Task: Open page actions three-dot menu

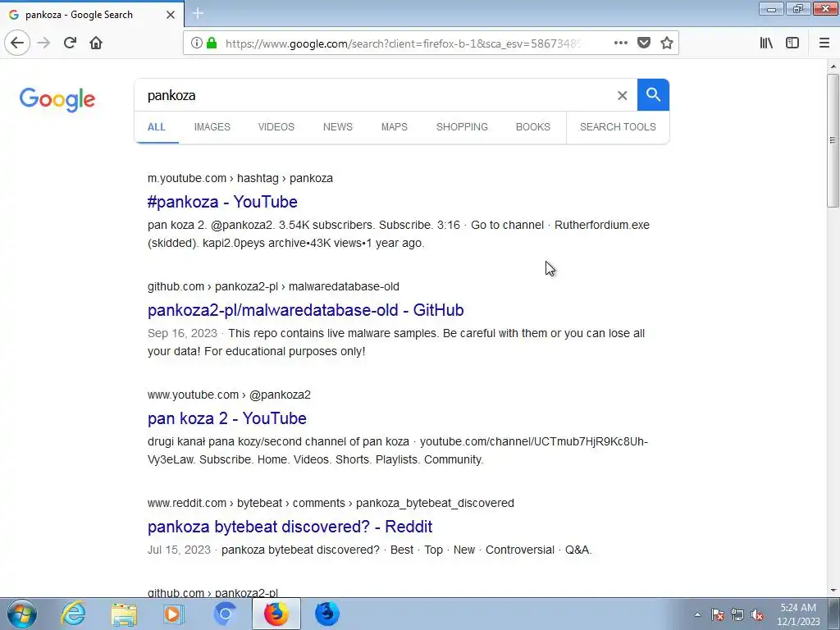Action: (620, 43)
